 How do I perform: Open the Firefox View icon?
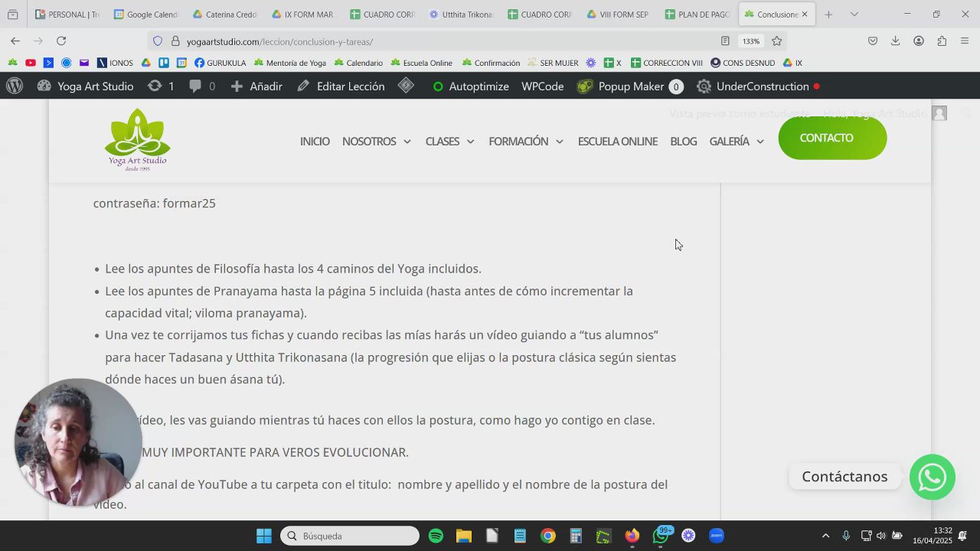click(12, 15)
